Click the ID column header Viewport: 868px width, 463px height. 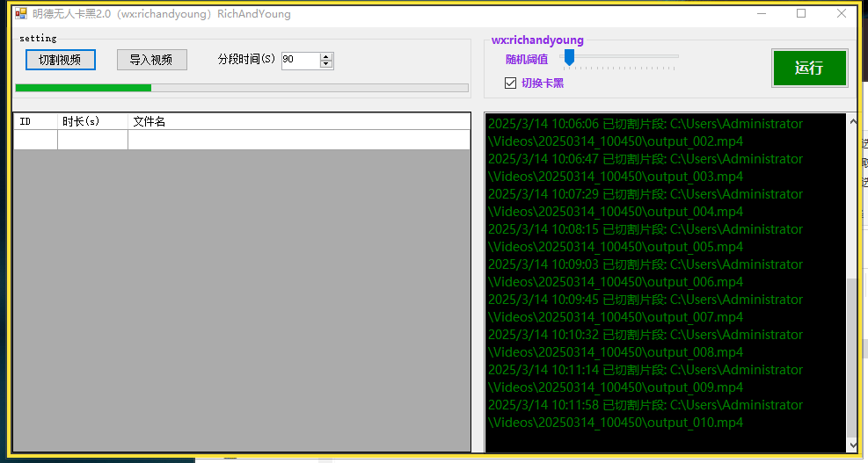pos(35,121)
